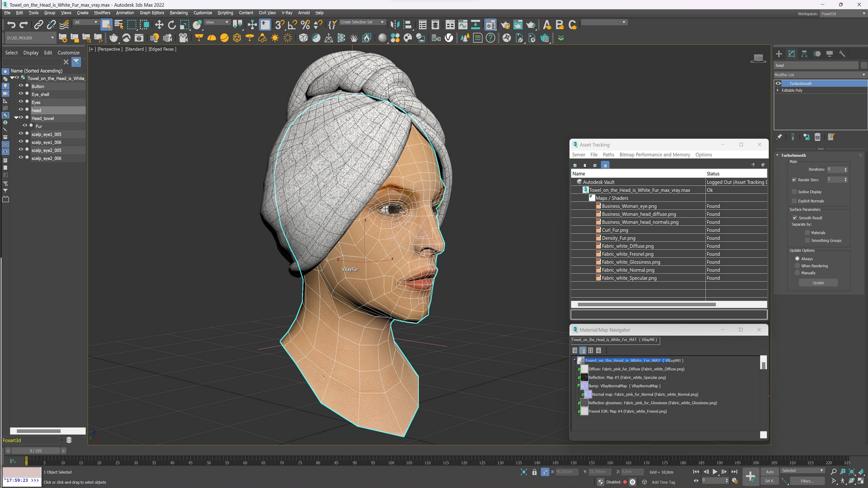Click Go to End playback button
Image resolution: width=868 pixels, height=488 pixels.
coord(734,472)
